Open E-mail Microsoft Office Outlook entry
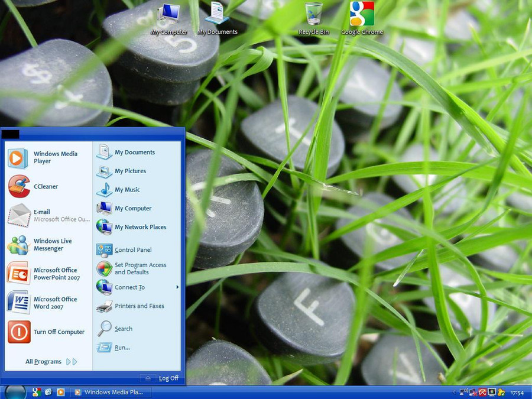532x399 pixels. (x=48, y=215)
